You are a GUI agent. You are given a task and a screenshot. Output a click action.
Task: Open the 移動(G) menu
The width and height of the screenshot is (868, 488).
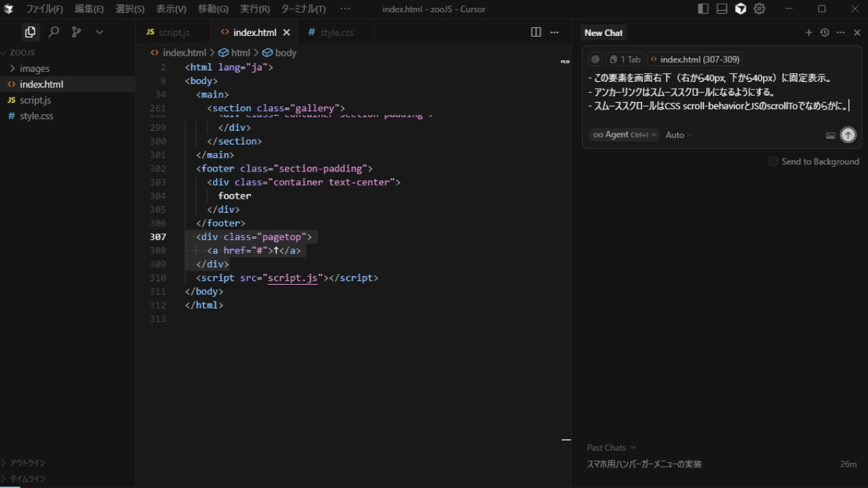pos(213,9)
